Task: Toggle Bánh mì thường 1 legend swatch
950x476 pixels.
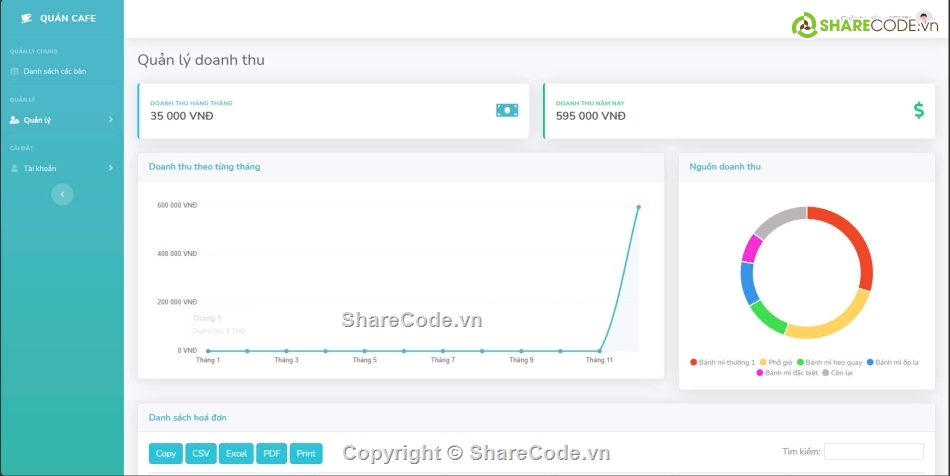Action: (x=694, y=362)
